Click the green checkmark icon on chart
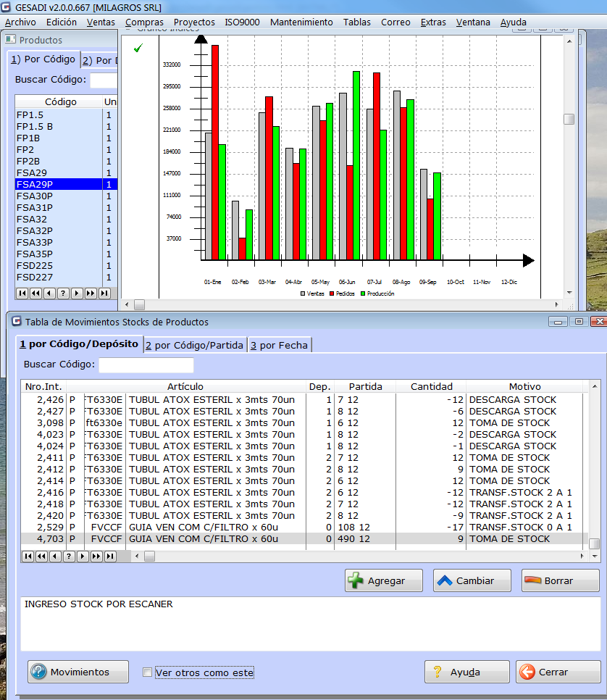 point(138,48)
